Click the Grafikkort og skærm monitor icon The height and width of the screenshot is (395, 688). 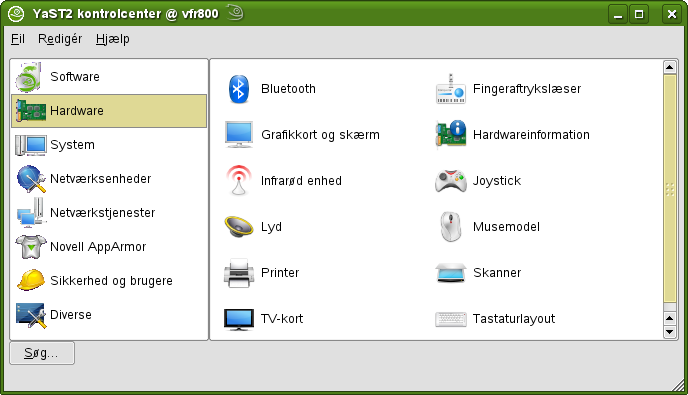(x=239, y=135)
